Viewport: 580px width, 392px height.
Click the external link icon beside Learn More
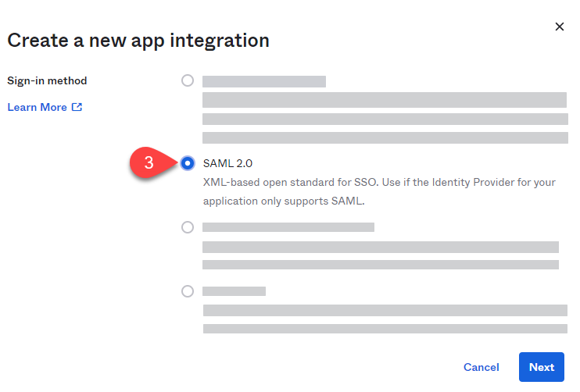77,107
